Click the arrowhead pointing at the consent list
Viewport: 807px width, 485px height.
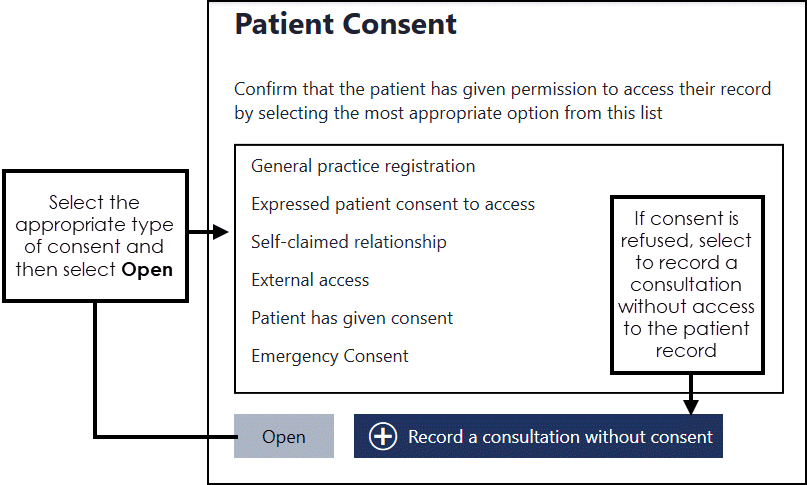(x=224, y=234)
